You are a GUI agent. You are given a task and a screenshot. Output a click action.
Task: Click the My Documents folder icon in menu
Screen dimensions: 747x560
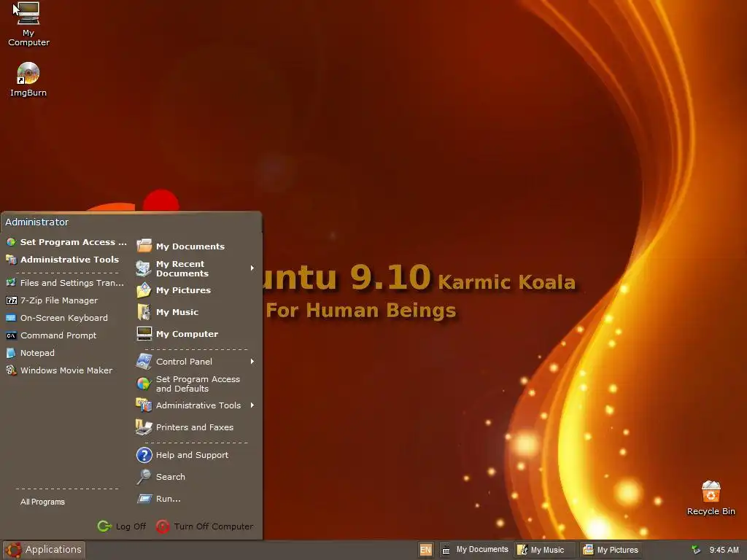[144, 246]
